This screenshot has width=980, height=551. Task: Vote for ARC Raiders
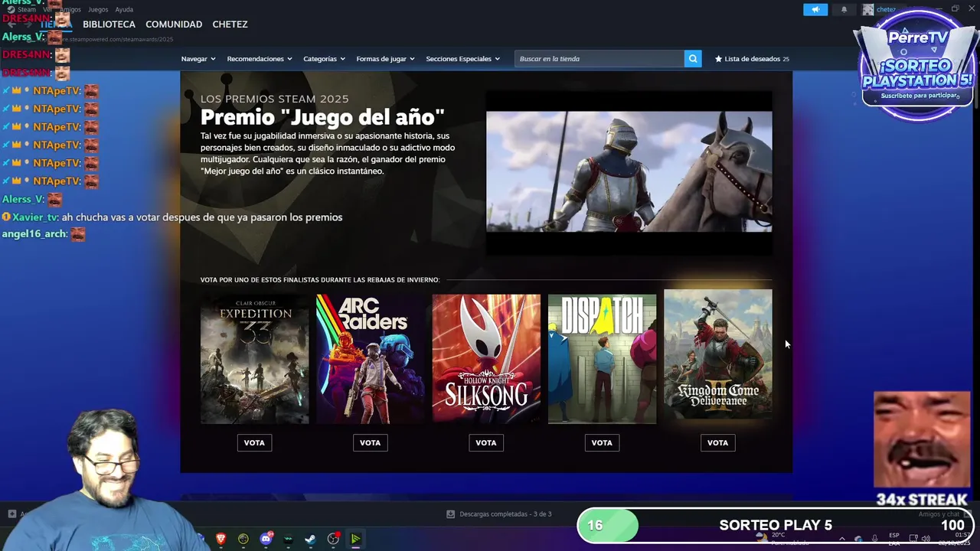click(x=370, y=442)
